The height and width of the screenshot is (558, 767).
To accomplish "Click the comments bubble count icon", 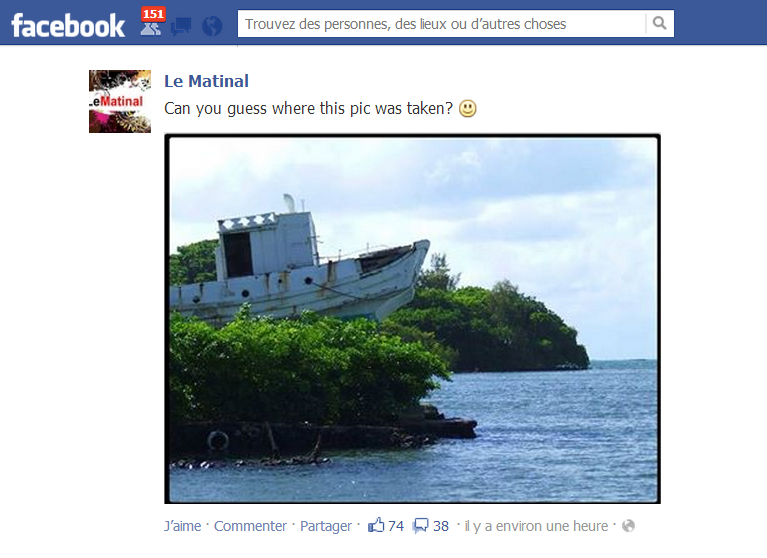I will (420, 526).
